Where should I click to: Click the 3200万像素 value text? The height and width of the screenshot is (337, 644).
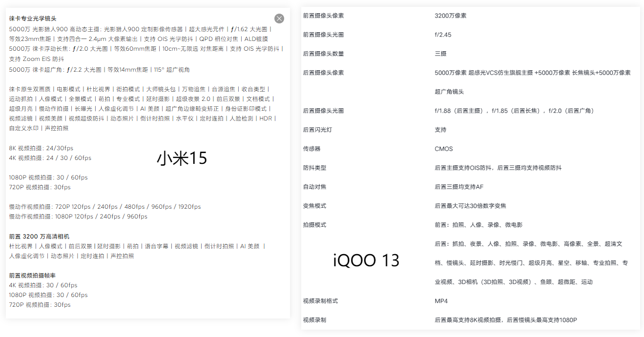pyautogui.click(x=451, y=15)
